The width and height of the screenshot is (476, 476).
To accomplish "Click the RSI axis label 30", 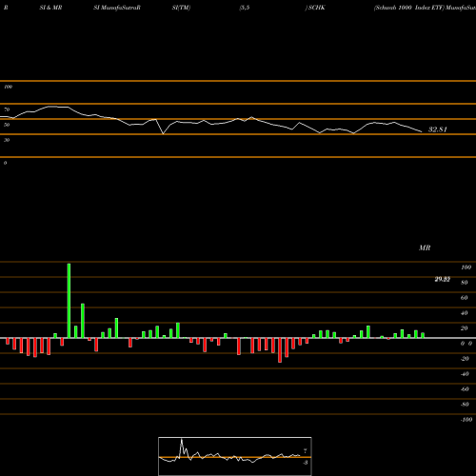I will point(7,140).
